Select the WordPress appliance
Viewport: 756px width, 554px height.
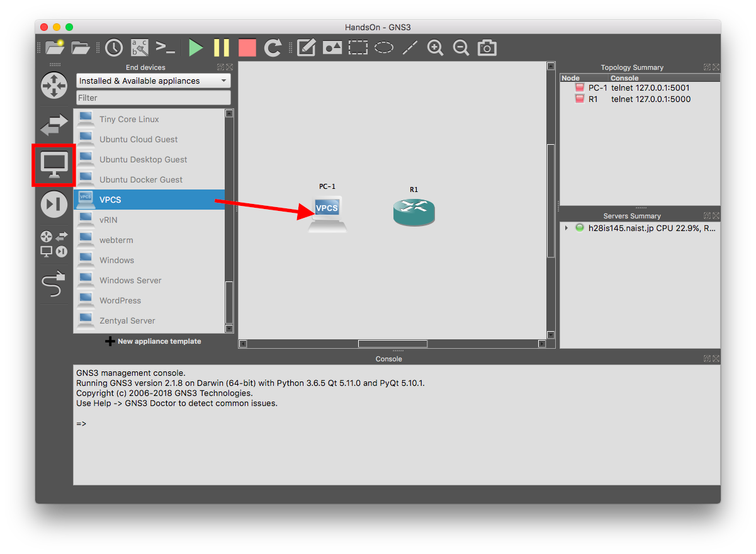[x=149, y=300]
